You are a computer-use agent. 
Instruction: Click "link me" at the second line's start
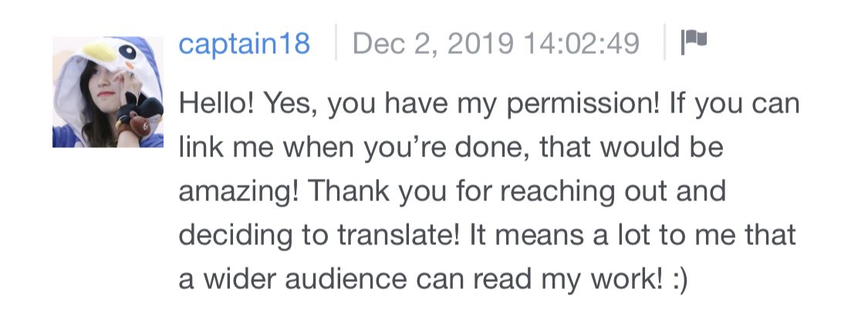coord(225,147)
